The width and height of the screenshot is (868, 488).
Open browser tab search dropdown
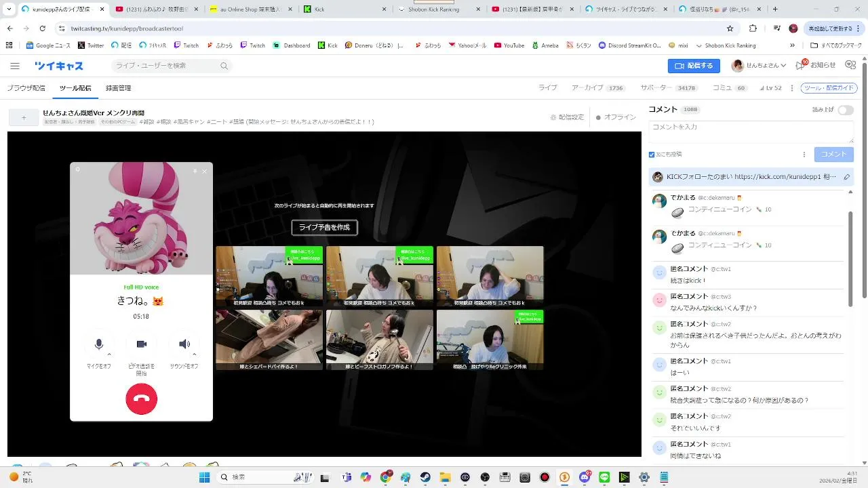click(9, 9)
